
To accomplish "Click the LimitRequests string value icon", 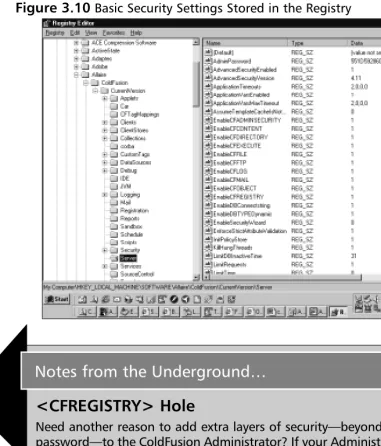I will click(208, 264).
